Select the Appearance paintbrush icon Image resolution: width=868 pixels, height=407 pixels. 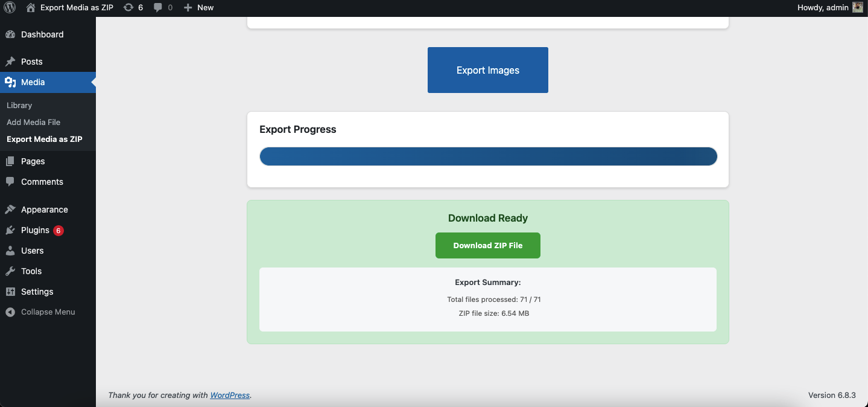(10, 209)
